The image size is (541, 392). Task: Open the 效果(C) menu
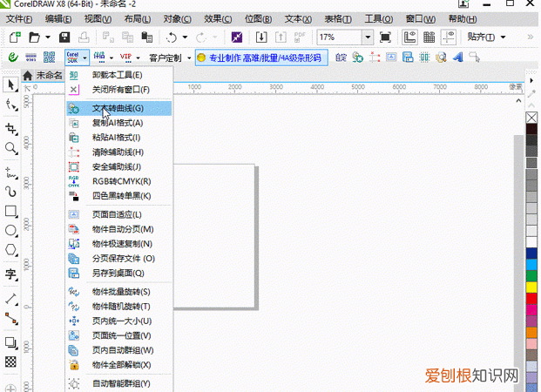(x=218, y=19)
